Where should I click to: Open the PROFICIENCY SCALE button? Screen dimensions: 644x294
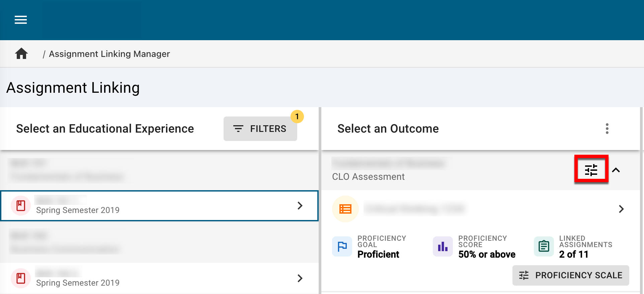[571, 275]
